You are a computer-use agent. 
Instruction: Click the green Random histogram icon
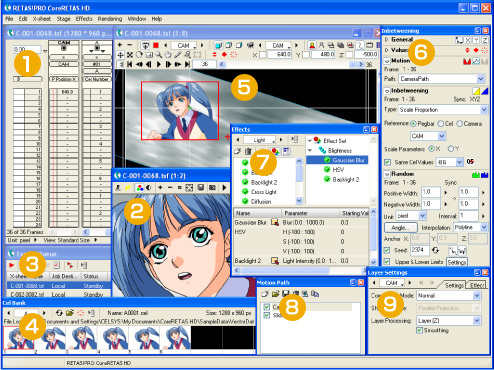pos(476,174)
